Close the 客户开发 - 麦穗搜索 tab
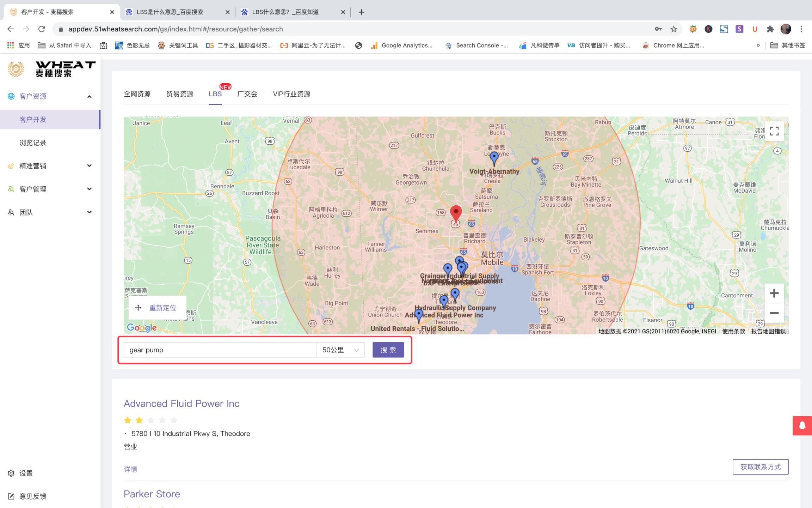The image size is (812, 508). [112, 12]
